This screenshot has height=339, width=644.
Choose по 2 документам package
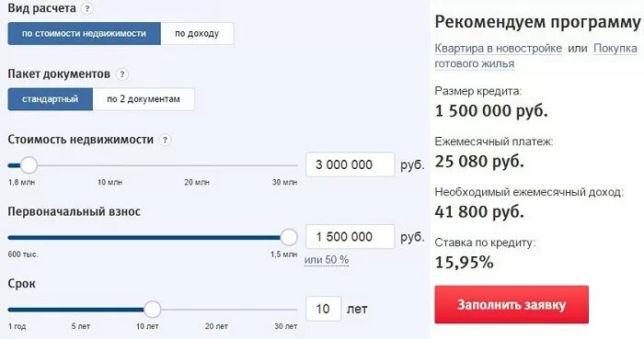144,99
